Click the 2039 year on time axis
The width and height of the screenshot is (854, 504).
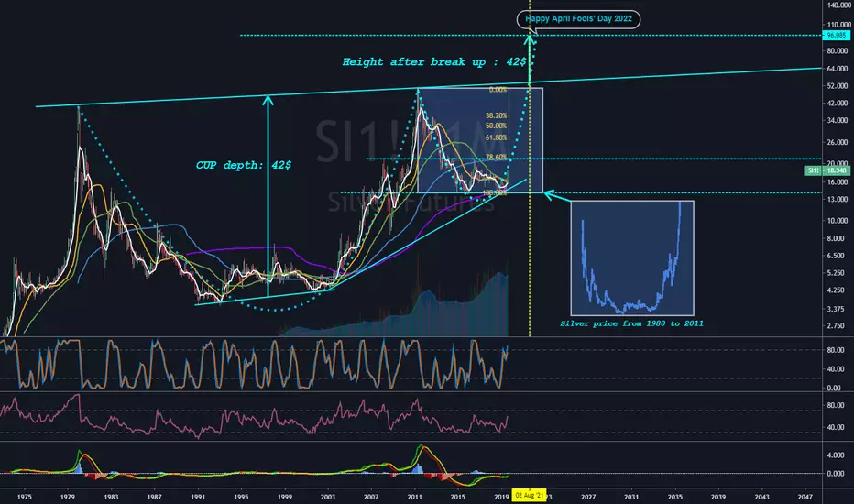click(x=718, y=497)
